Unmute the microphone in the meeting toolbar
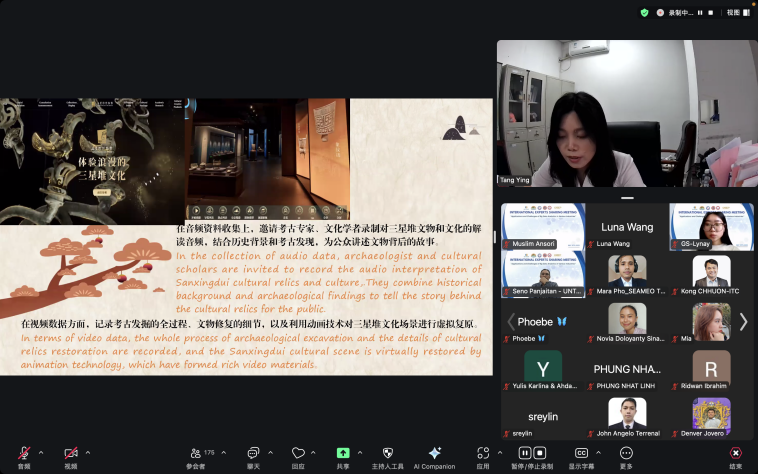 coord(23,453)
